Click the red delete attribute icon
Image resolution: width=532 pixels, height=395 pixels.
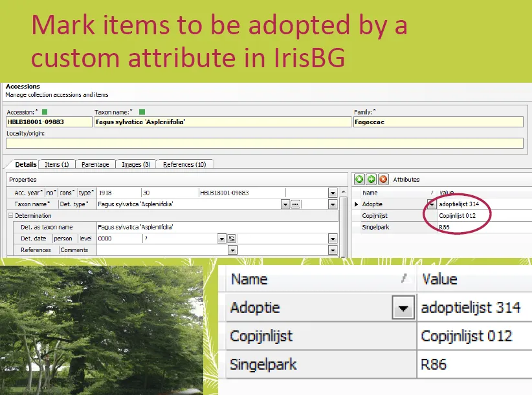[x=383, y=179]
